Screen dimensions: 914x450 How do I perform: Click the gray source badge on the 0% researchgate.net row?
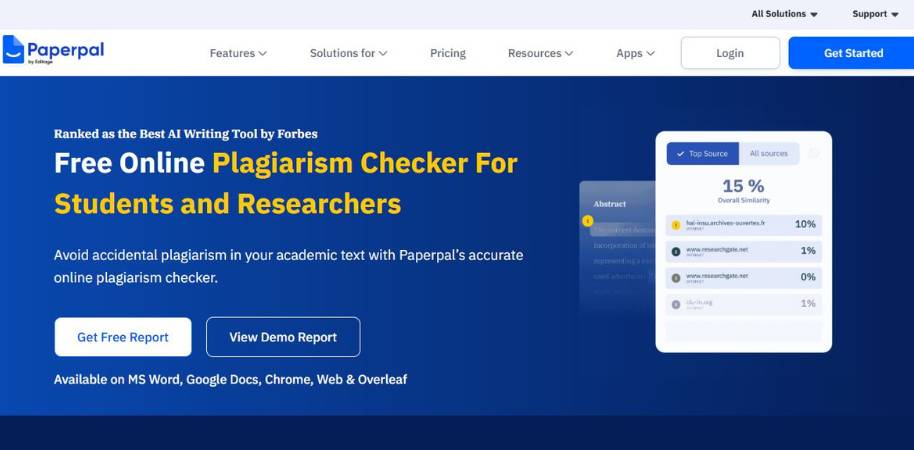(676, 277)
